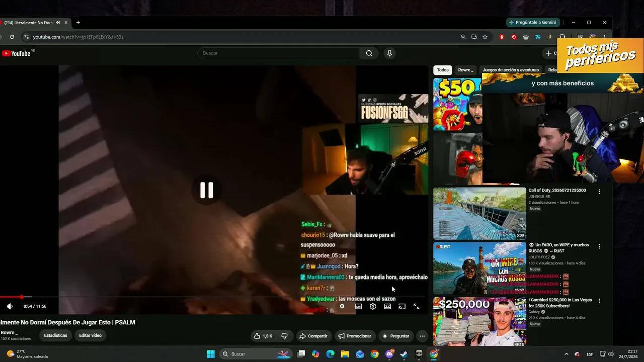644x362 pixels.
Task: Open Task View on taskbar
Action: click(301, 354)
